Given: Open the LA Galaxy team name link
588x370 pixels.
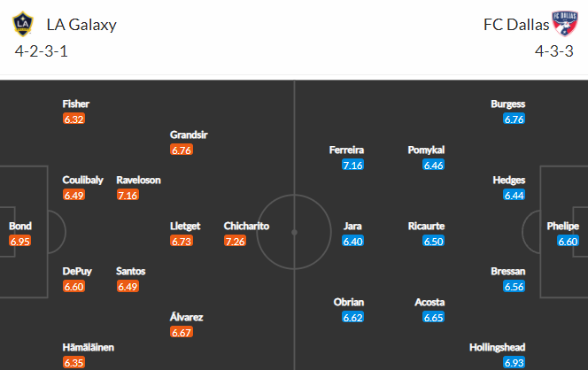Looking at the screenshot, I should click(81, 25).
